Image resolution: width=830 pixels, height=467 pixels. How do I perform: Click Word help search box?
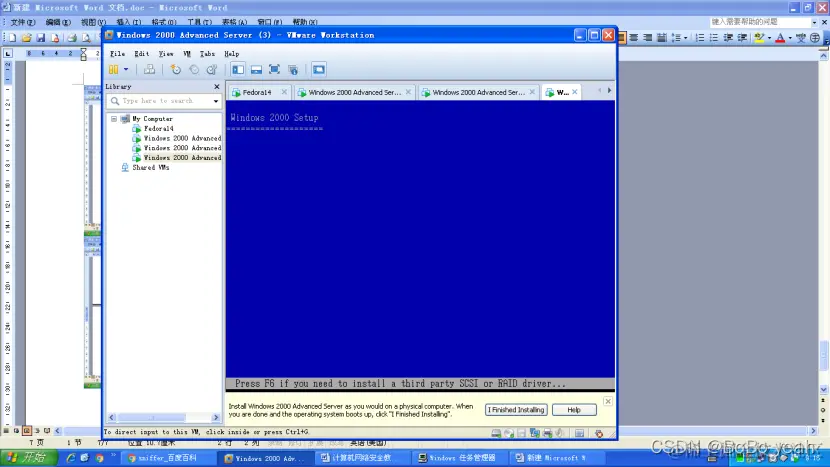coord(760,22)
